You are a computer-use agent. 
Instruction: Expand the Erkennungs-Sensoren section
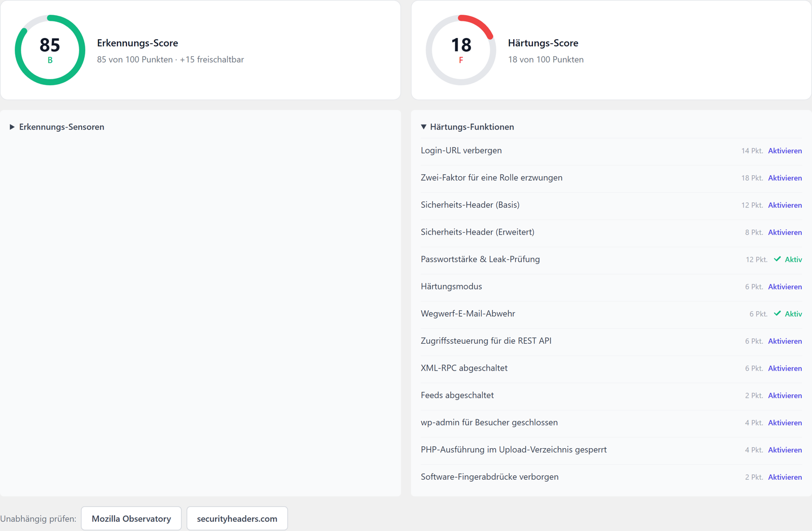point(57,127)
